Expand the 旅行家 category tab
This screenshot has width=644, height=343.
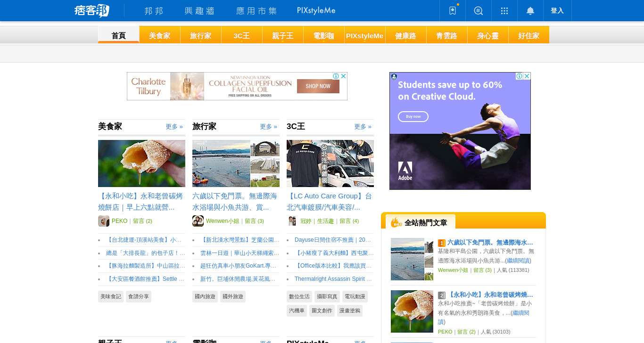point(200,35)
